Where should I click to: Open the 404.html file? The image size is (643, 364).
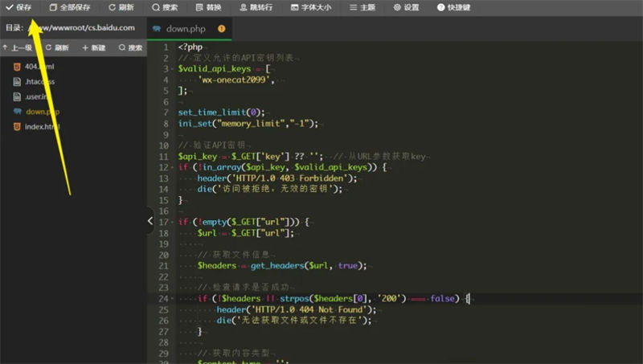[x=39, y=67]
